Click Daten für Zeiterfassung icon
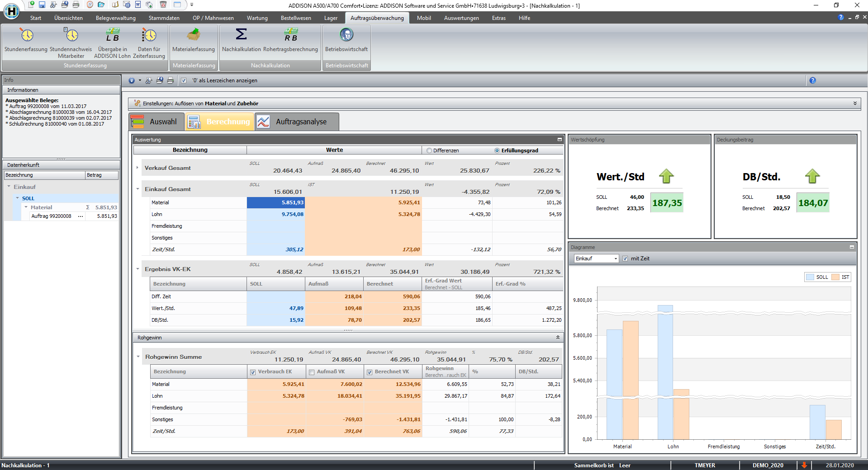 click(x=149, y=36)
